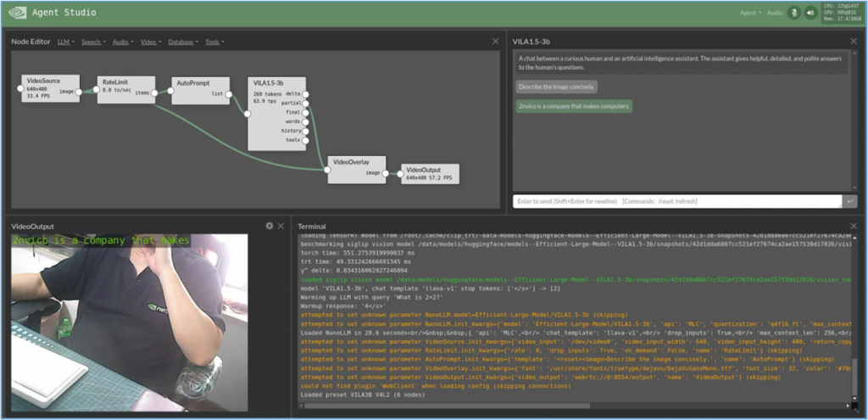Click the Audio link in the header
868x420 pixels.
pos(775,13)
